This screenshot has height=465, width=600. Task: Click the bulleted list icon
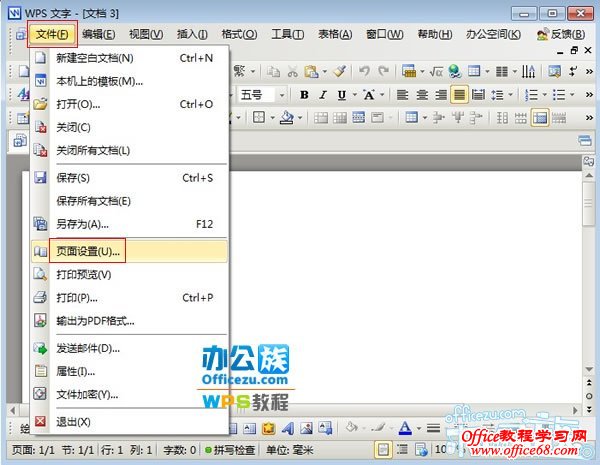pyautogui.click(x=559, y=95)
